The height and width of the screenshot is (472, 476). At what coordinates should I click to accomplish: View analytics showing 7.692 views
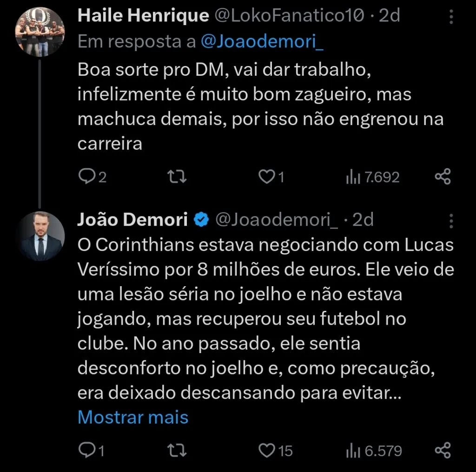[372, 177]
